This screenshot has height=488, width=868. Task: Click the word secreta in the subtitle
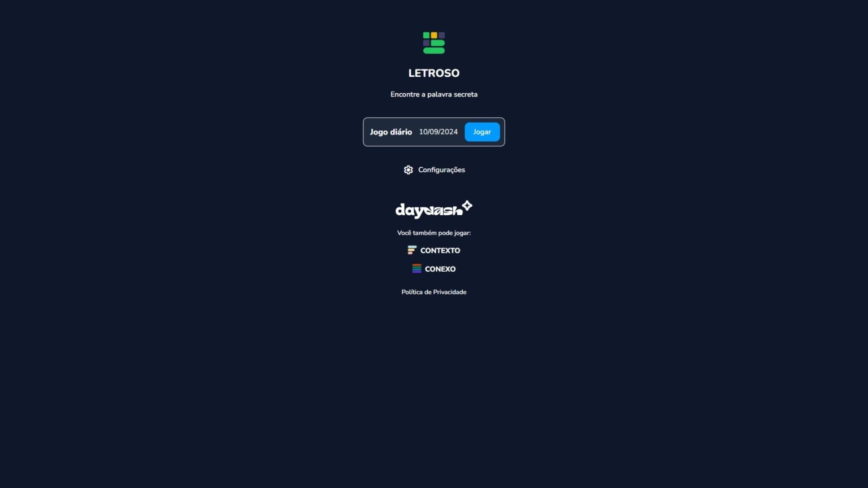466,94
